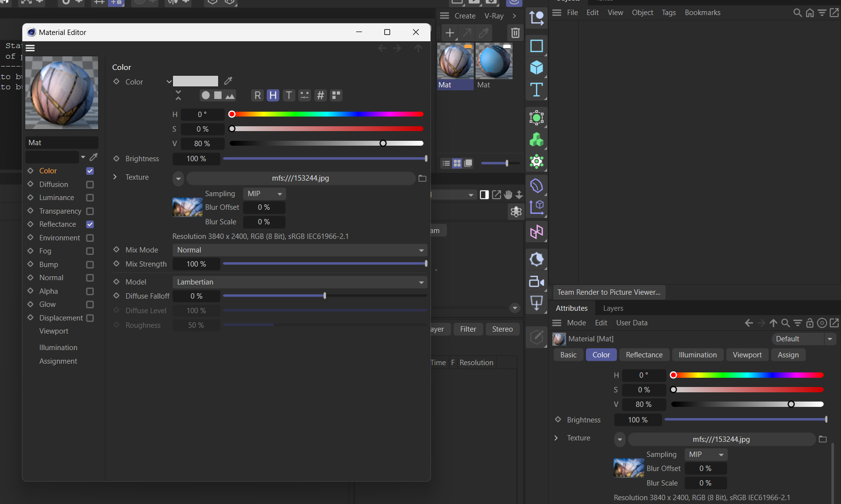Open the Mix Mode Normal dropdown
Screen dimensions: 841x504
(300, 250)
